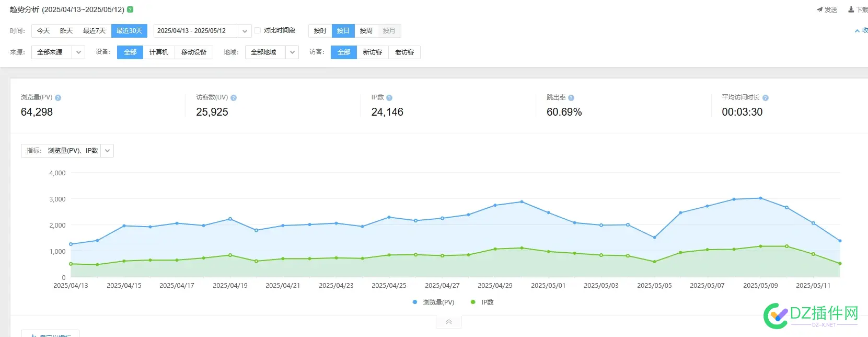Switch to 最近7天 time range
This screenshot has height=337, width=868.
click(x=94, y=31)
